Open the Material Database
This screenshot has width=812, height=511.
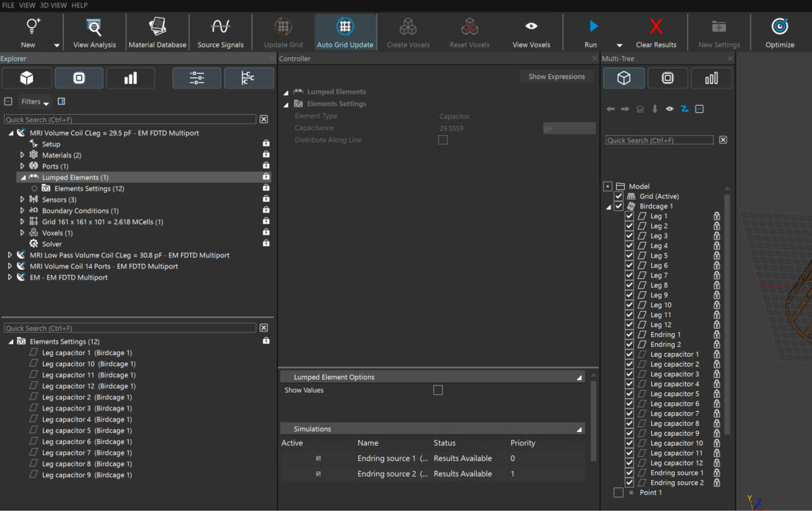(157, 33)
